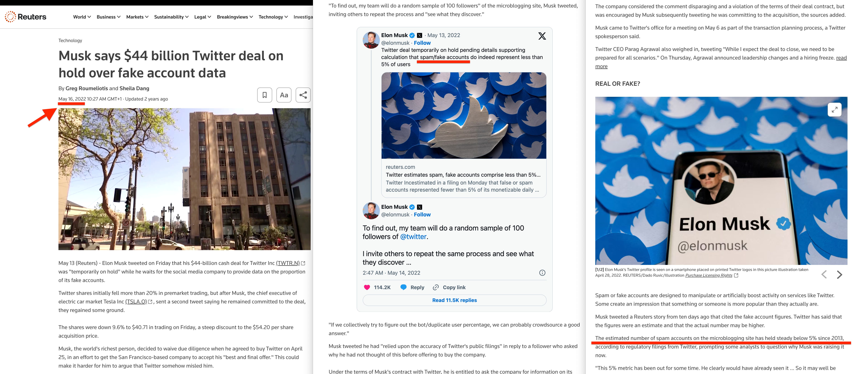Expand the Business menu
The width and height of the screenshot is (868, 374).
109,17
